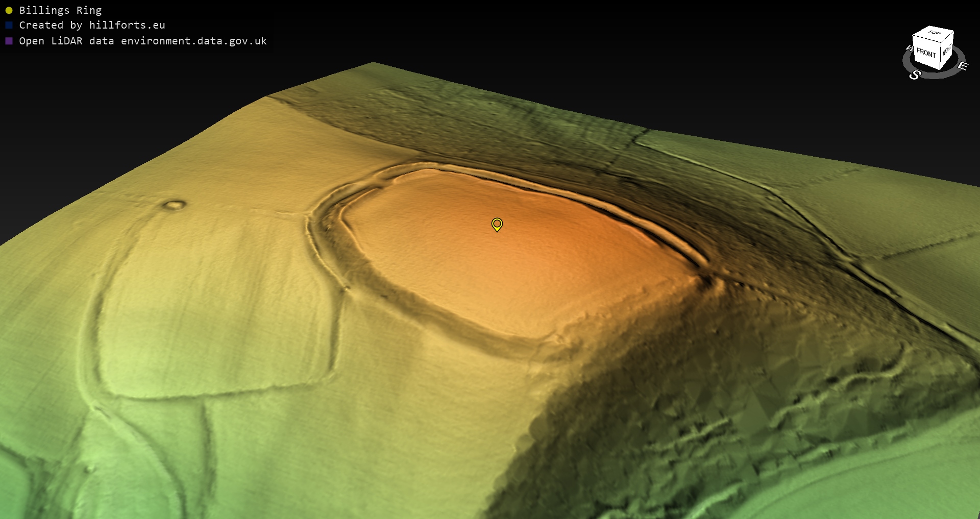The image size is (980, 519).
Task: Open the LiDAR data environment.data.gov.uk link
Action: pyautogui.click(x=143, y=41)
